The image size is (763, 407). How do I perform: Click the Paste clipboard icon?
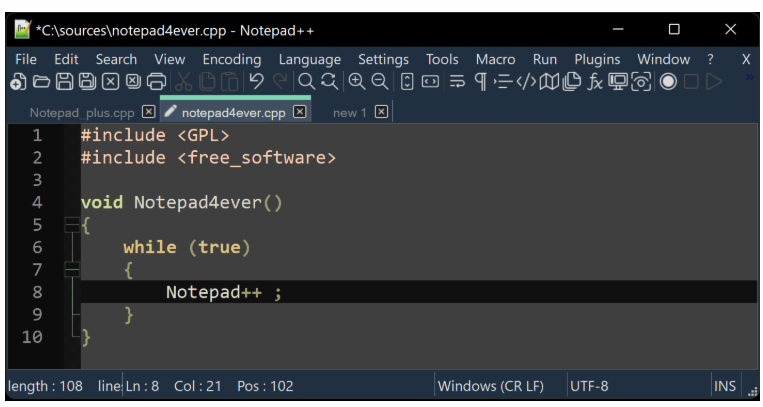tap(229, 81)
